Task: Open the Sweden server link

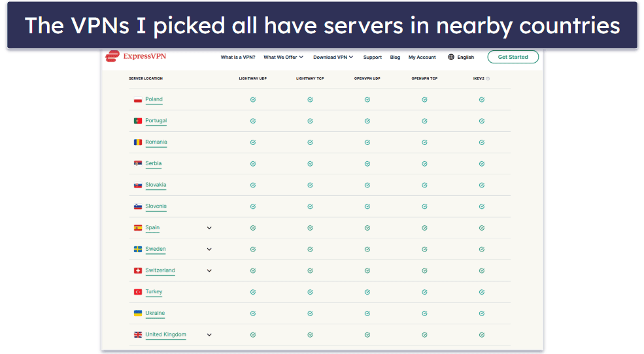Action: [x=156, y=249]
